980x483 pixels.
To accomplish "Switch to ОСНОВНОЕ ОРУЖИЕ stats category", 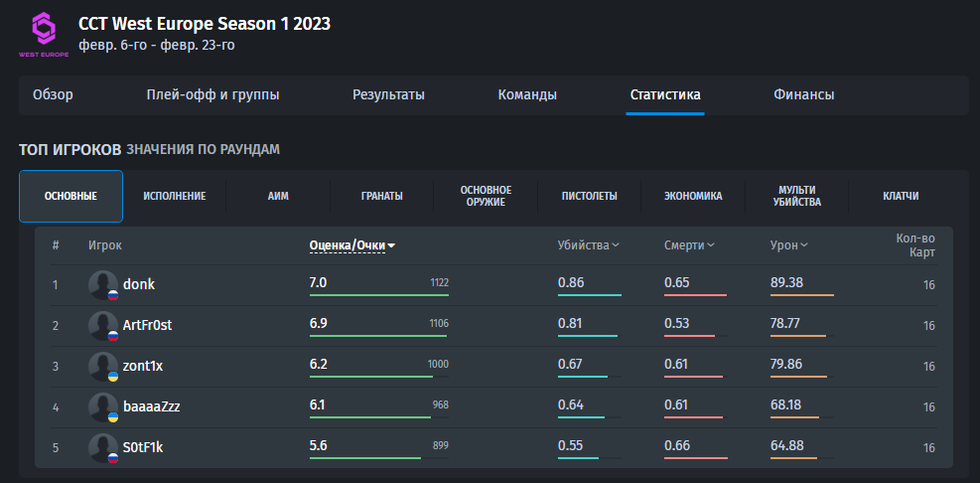I will click(486, 197).
